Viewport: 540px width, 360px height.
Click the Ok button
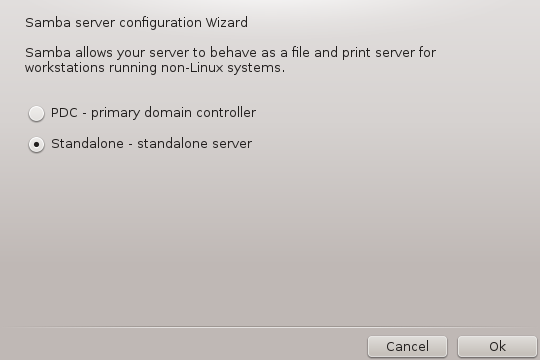pyautogui.click(x=497, y=347)
